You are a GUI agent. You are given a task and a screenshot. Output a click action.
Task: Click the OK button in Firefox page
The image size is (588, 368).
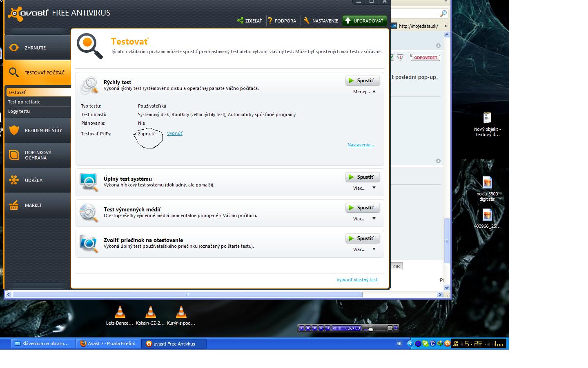[396, 267]
